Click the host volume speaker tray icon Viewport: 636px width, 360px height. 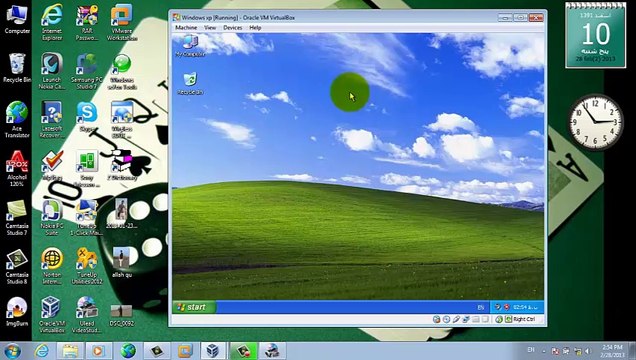587,351
